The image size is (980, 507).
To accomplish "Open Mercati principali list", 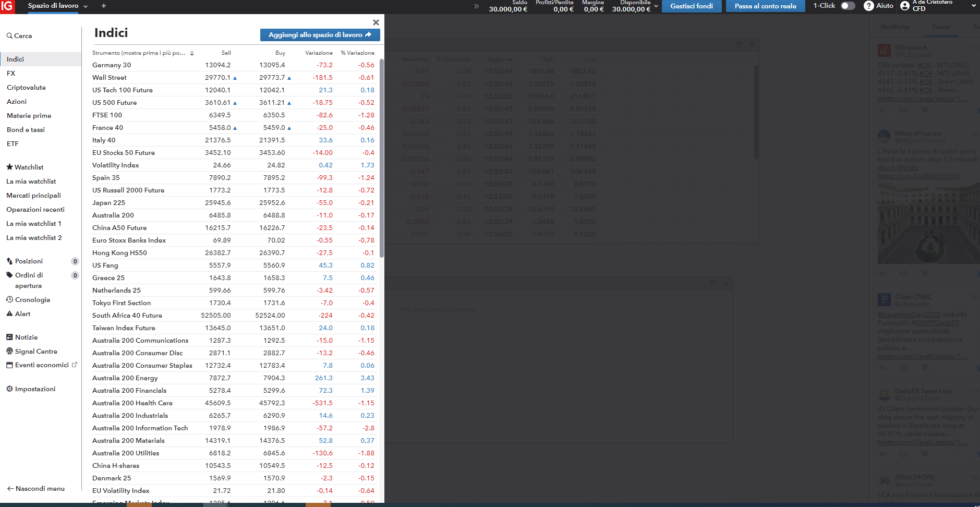I will [x=33, y=196].
